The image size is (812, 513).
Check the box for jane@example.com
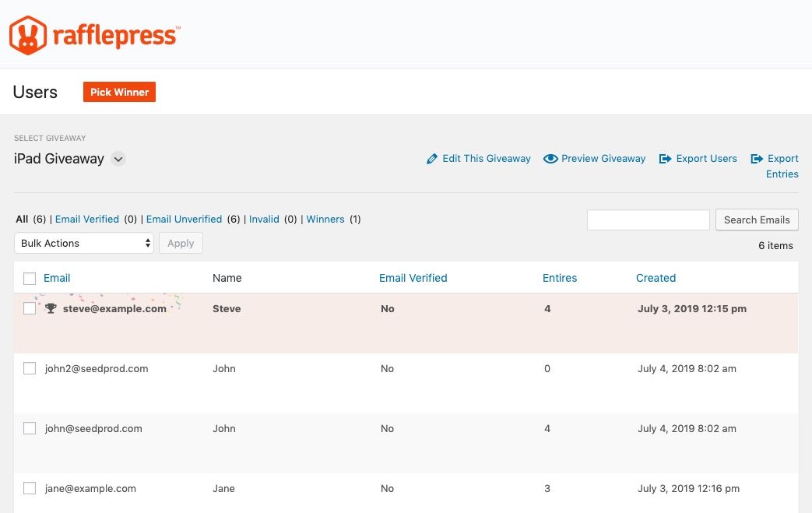point(30,488)
